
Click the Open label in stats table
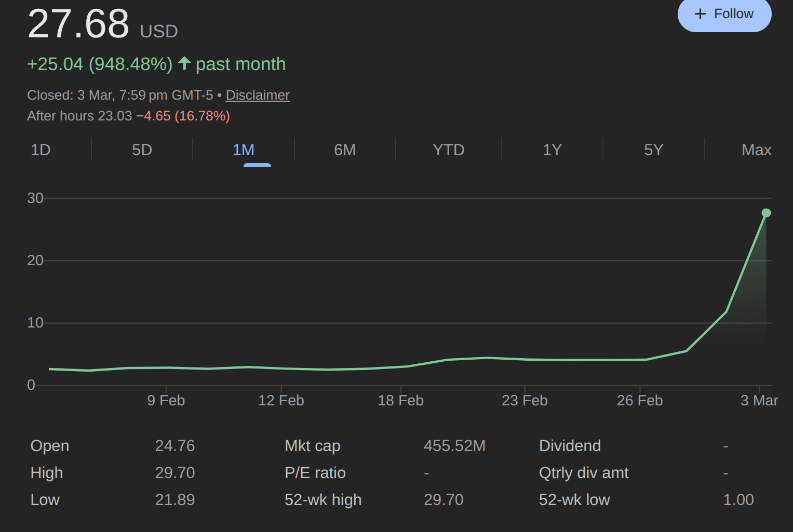pyautogui.click(x=50, y=446)
